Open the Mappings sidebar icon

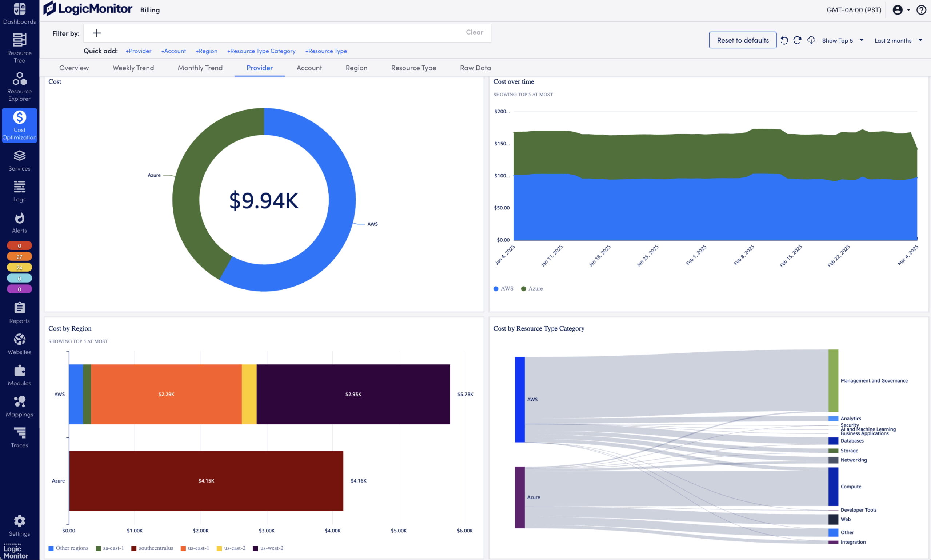19,402
